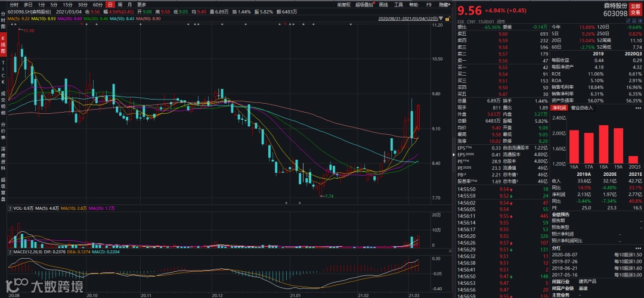The width and height of the screenshot is (644, 298).
Task: Open 分时图 in the left sidebar
Action: 4,20
